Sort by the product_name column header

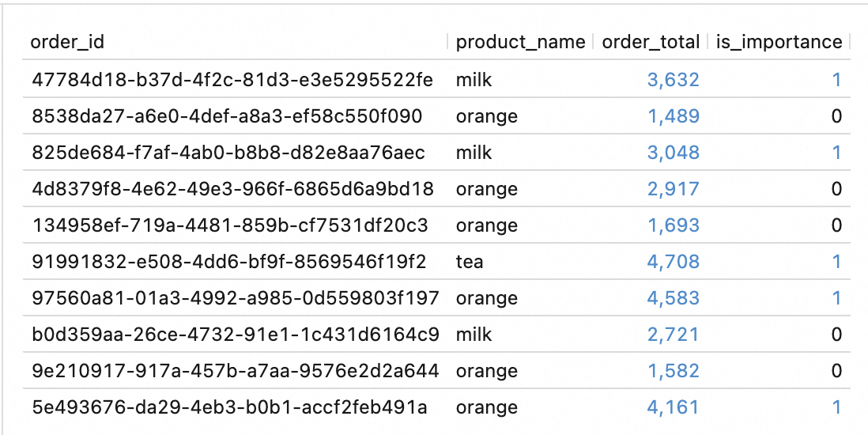pyautogui.click(x=520, y=42)
